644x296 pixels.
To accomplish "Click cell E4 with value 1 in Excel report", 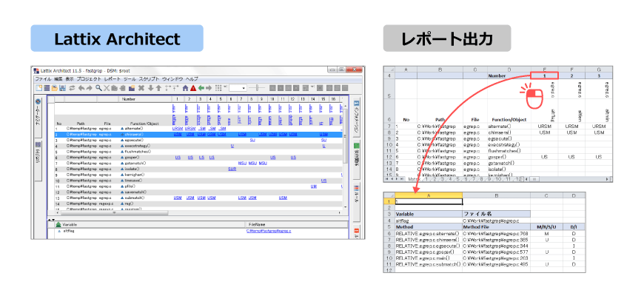I will pos(544,75).
